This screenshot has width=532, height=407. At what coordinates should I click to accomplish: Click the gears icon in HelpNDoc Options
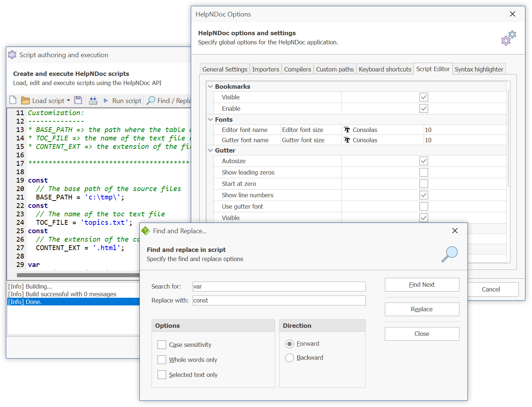coord(509,38)
